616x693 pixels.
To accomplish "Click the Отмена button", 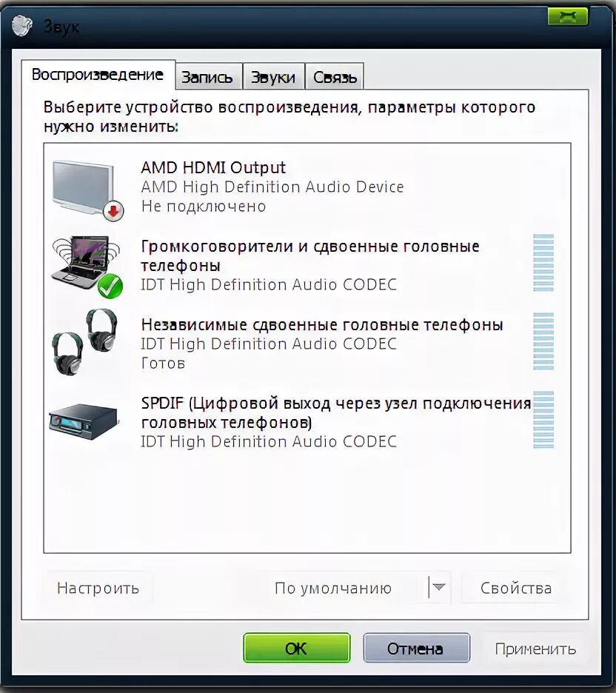I will [416, 648].
